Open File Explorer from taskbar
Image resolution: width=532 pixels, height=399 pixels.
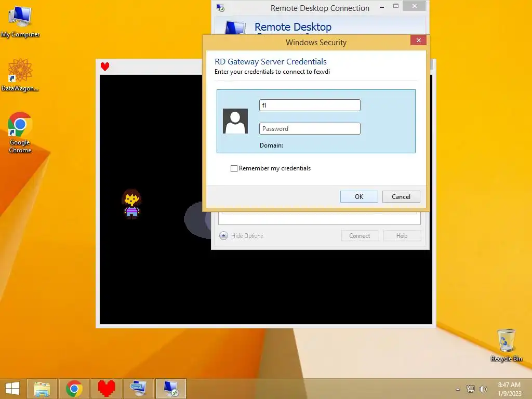[x=42, y=389]
